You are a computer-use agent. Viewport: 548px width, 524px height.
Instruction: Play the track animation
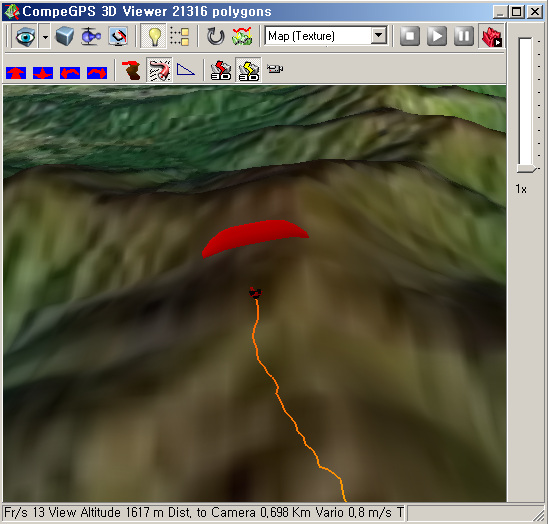(x=437, y=36)
